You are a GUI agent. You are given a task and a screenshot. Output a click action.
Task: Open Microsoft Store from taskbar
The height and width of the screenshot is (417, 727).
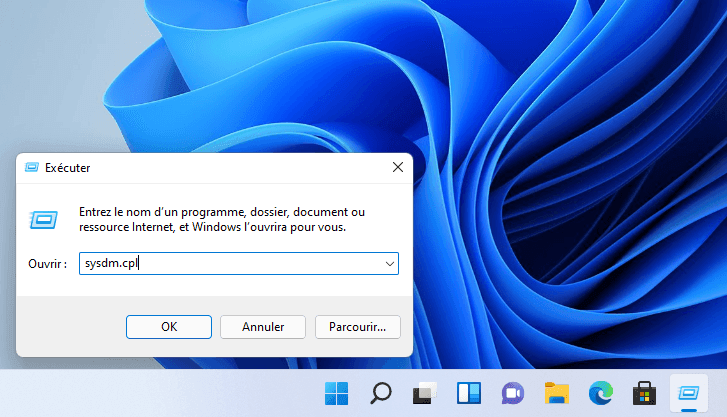pyautogui.click(x=644, y=393)
